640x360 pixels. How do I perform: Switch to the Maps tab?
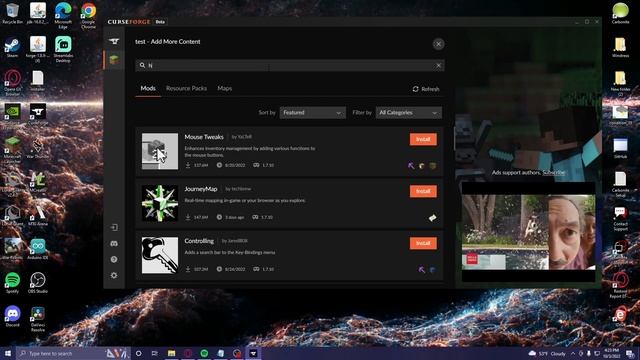[x=224, y=88]
